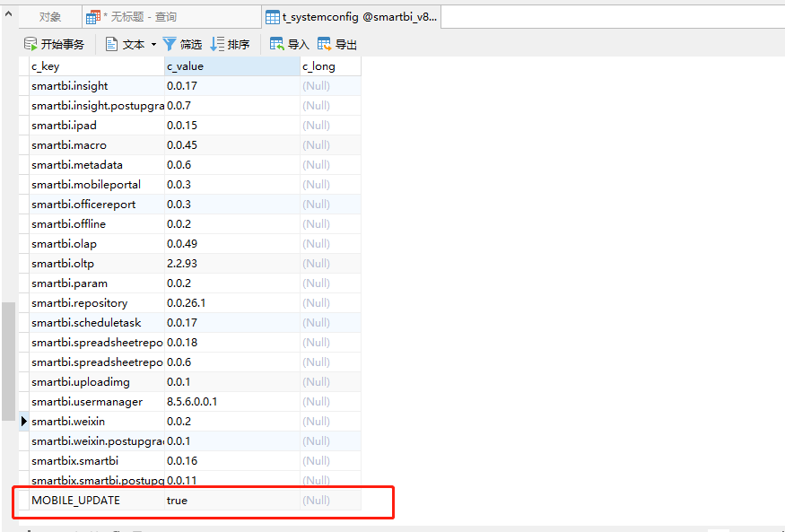The width and height of the screenshot is (785, 532).
Task: Select the smartbi.weixin key cell
Action: click(97, 422)
